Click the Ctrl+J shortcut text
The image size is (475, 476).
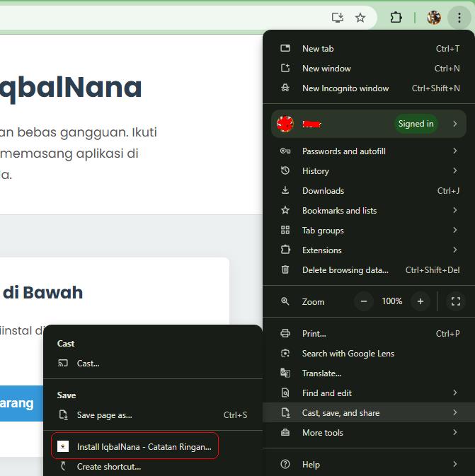click(x=448, y=191)
